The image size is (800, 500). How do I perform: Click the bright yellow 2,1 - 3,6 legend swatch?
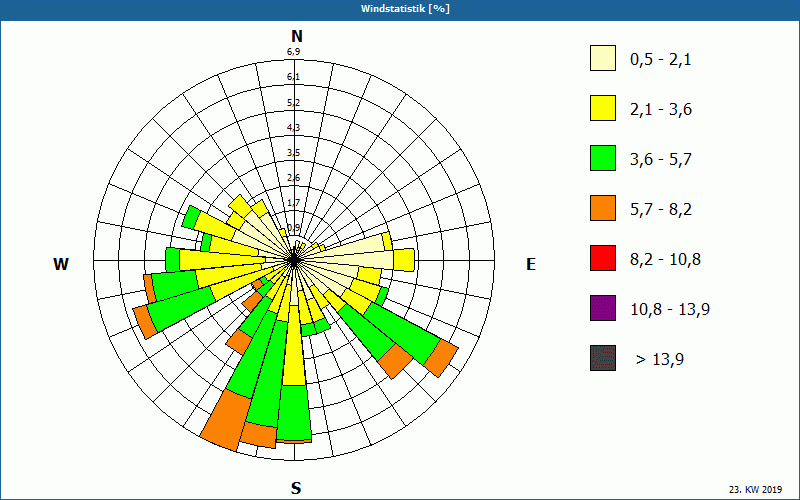(603, 108)
